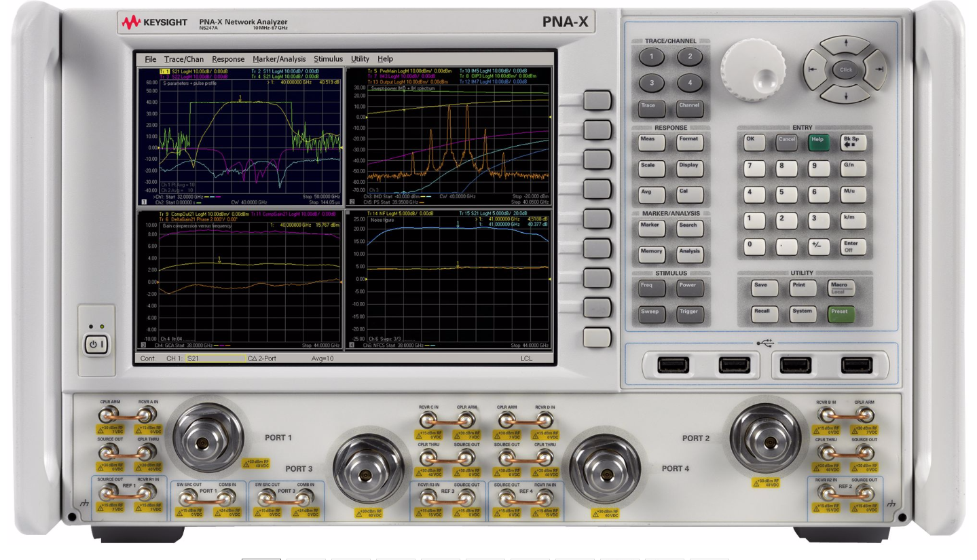Open the File menu on screen

(x=150, y=59)
